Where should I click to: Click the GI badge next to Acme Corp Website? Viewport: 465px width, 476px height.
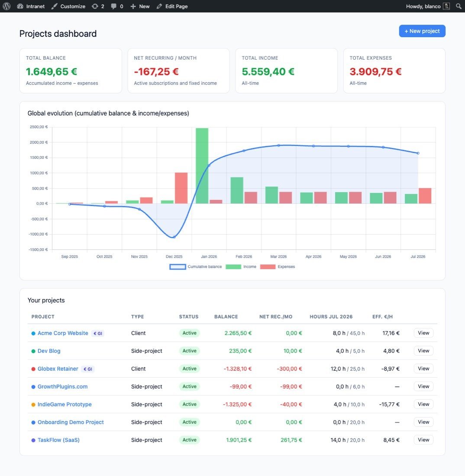click(x=98, y=333)
